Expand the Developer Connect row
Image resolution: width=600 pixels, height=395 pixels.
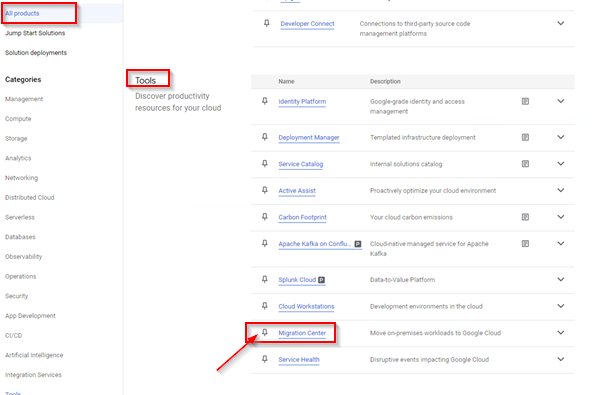pos(561,23)
